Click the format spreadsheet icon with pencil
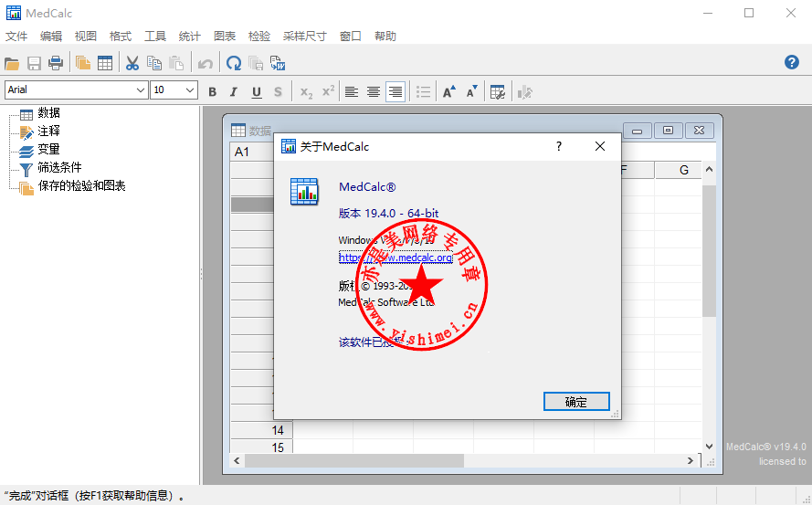 pyautogui.click(x=498, y=92)
